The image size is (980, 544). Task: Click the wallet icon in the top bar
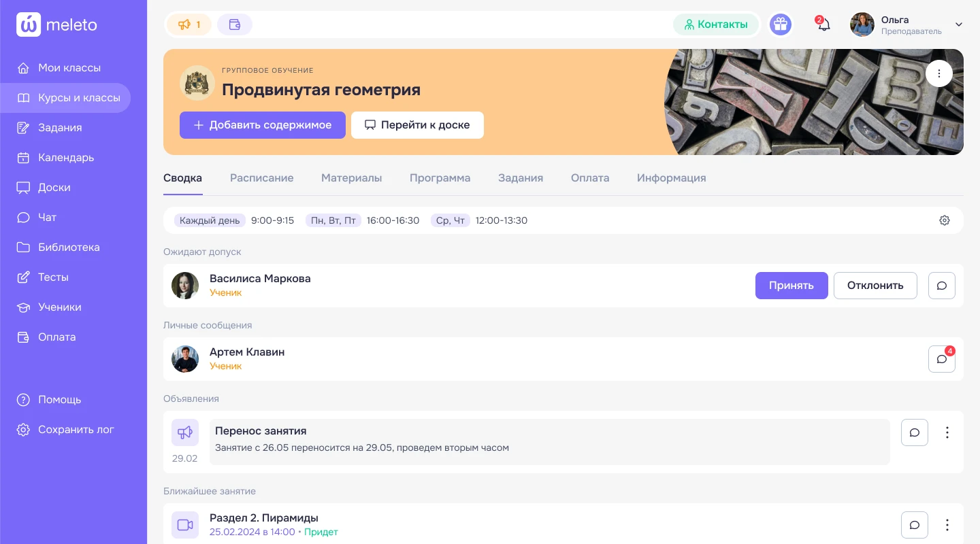[235, 25]
